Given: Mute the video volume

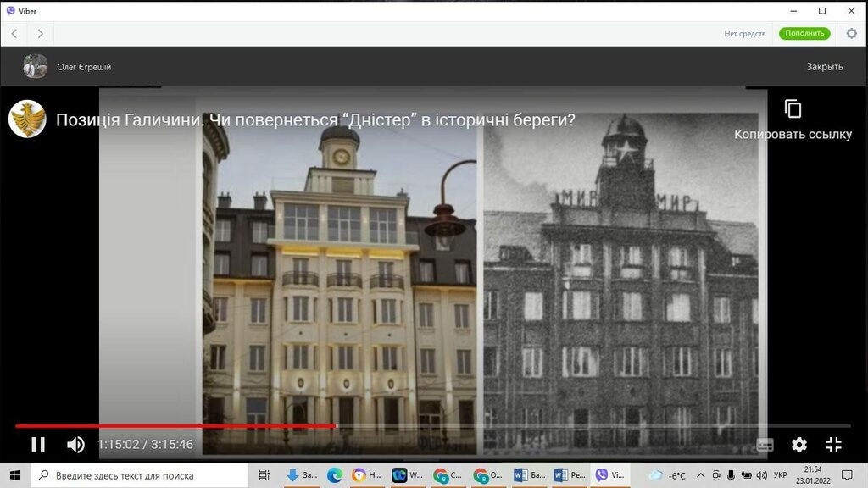Looking at the screenshot, I should point(75,445).
